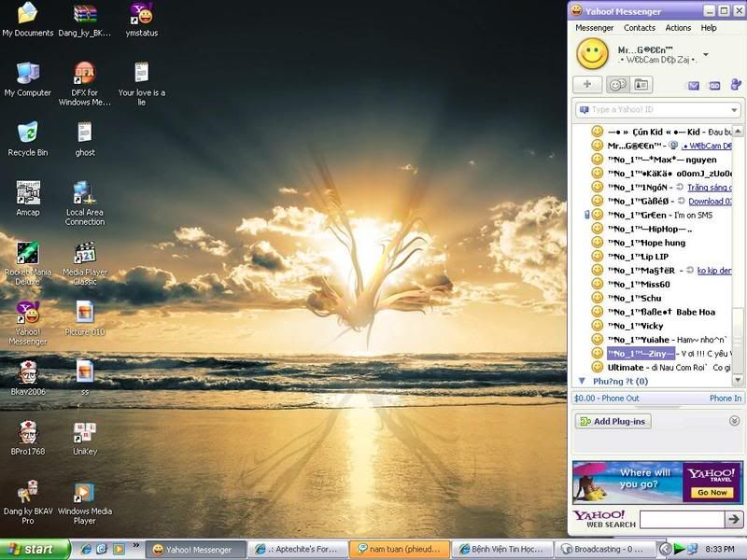Screen dimensions: 747x560
Task: Click the $0.00 - Phone Out link
Action: tap(606, 399)
